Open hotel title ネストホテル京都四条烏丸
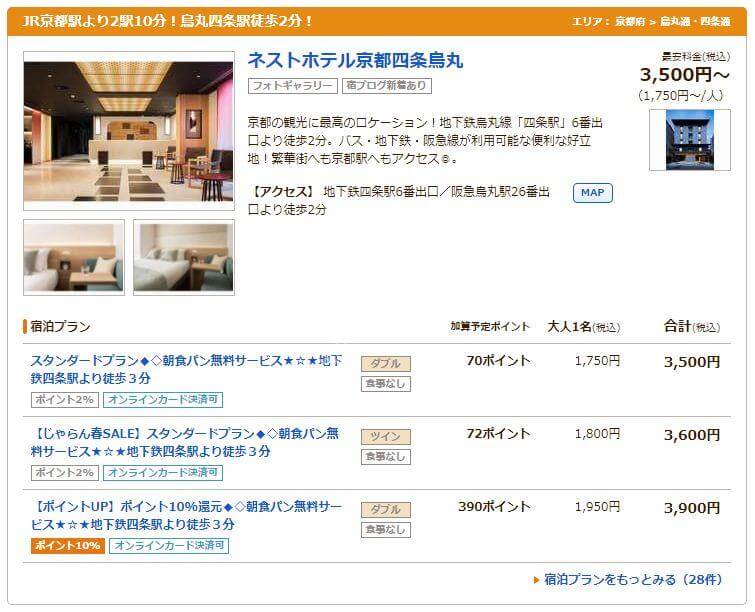 tap(355, 61)
